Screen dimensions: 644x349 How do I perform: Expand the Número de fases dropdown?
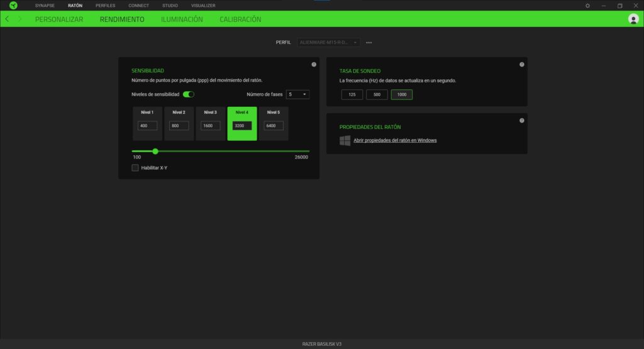[x=297, y=94]
